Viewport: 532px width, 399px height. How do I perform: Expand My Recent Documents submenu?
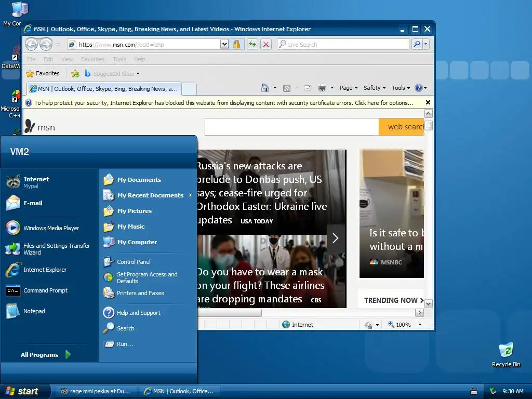click(148, 195)
